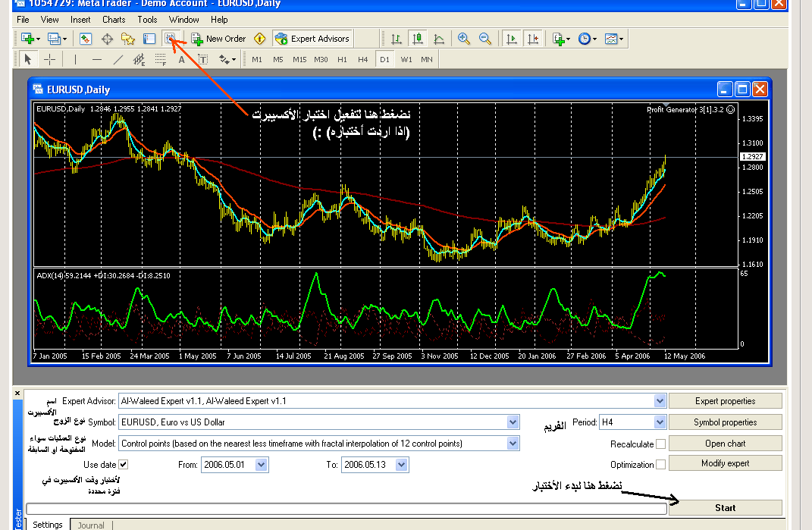Screen dimensions: 812x530
Task: Switch to M5 timeframe
Action: pyautogui.click(x=278, y=60)
